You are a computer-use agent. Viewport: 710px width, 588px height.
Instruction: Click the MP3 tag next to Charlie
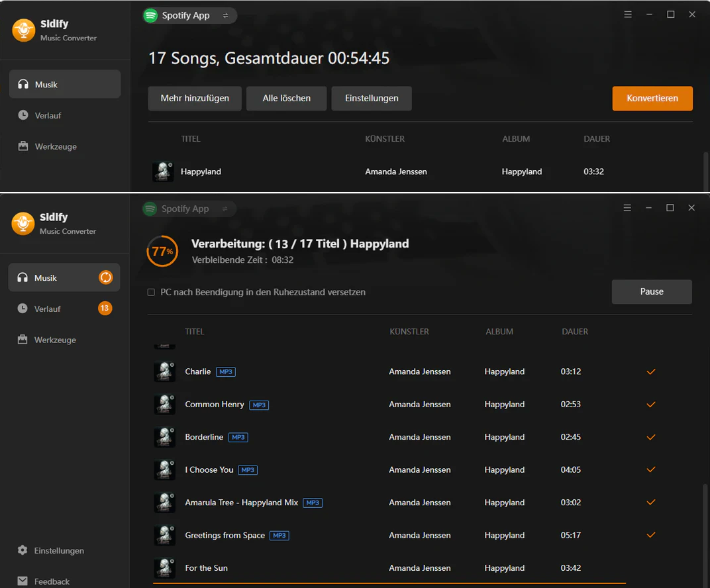tap(225, 372)
